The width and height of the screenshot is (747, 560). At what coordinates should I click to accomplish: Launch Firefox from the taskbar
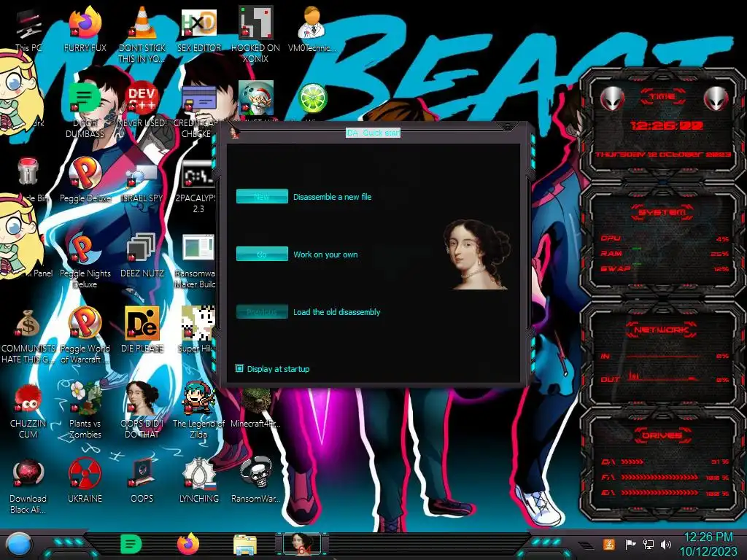pos(188,544)
